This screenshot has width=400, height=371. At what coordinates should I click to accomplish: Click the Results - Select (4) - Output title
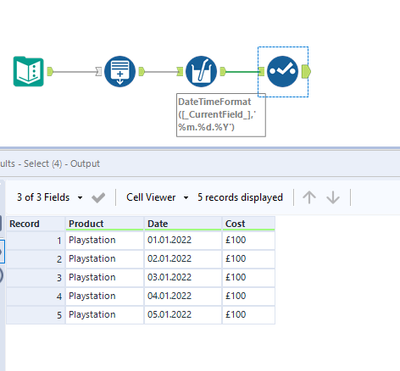point(50,164)
